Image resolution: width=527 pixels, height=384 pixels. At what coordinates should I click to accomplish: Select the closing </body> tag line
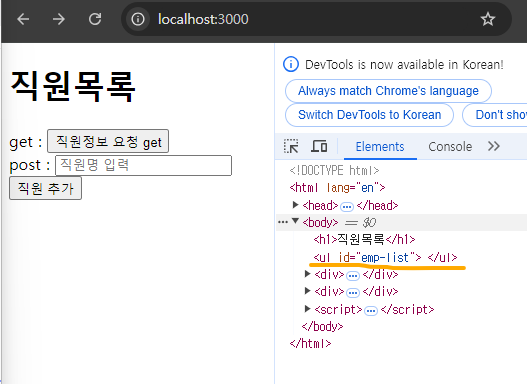pyautogui.click(x=322, y=326)
